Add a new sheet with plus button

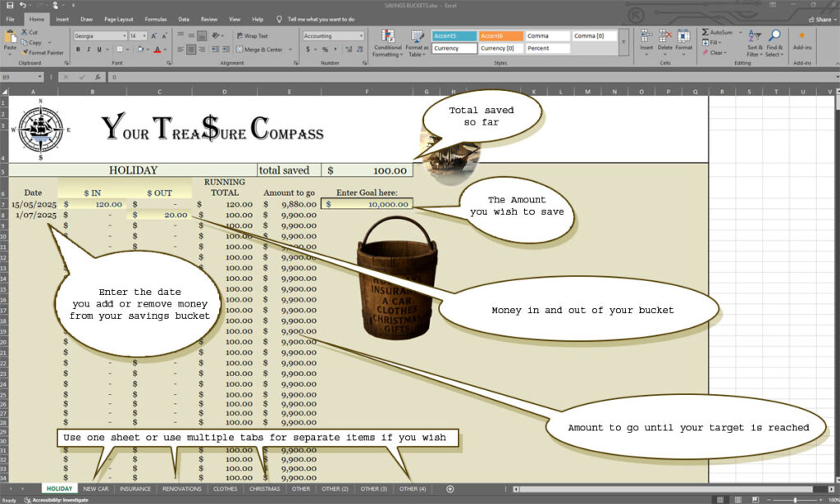pos(450,488)
